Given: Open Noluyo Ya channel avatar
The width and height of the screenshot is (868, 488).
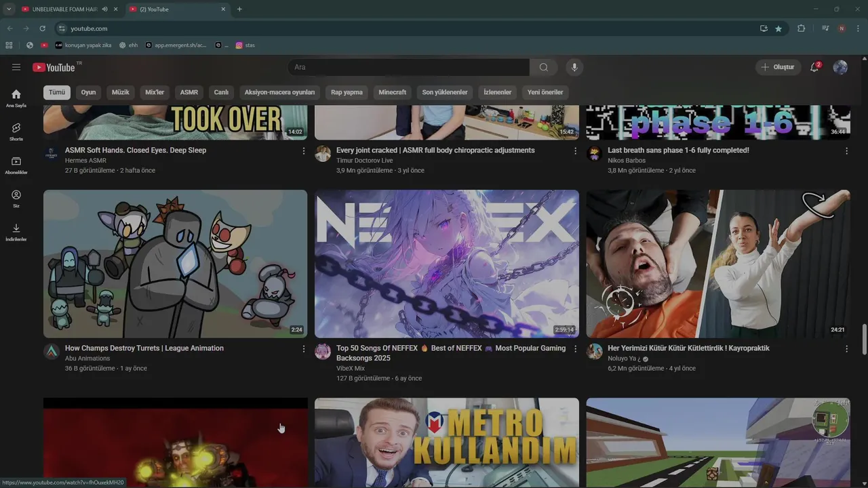Looking at the screenshot, I should point(595,351).
